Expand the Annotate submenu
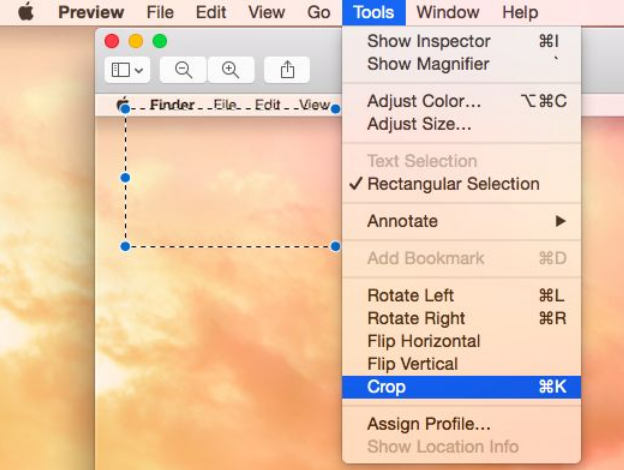The width and height of the screenshot is (624, 470). [x=462, y=221]
